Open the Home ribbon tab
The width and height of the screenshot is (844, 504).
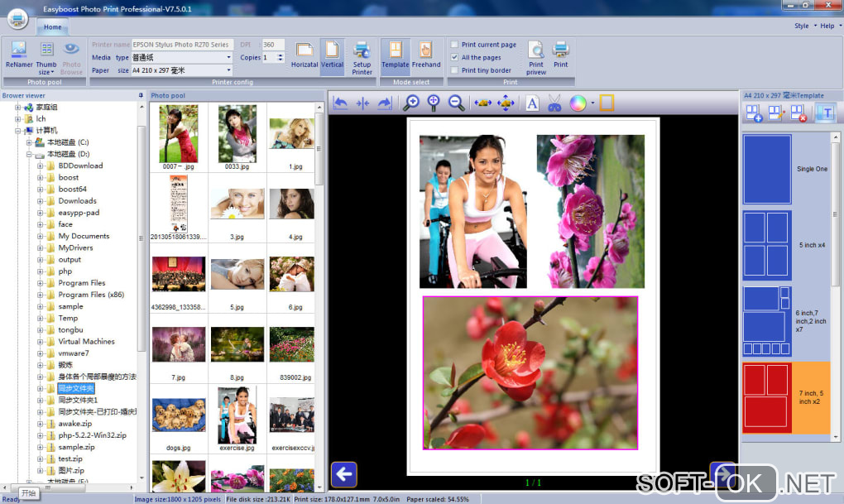point(53,27)
